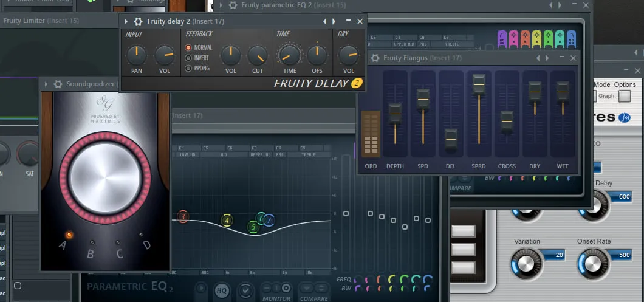Toggle the HQ button in Parametric EQ 2
Screen dimensions: 644x302
(221, 290)
